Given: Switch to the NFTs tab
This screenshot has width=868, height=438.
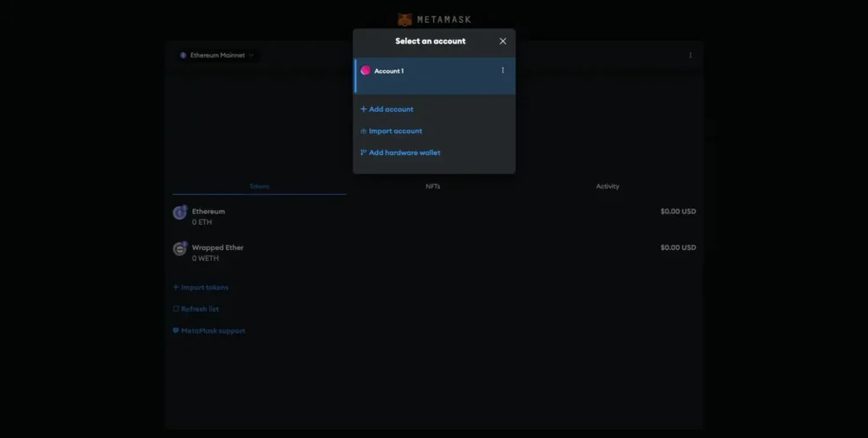Looking at the screenshot, I should (x=433, y=186).
